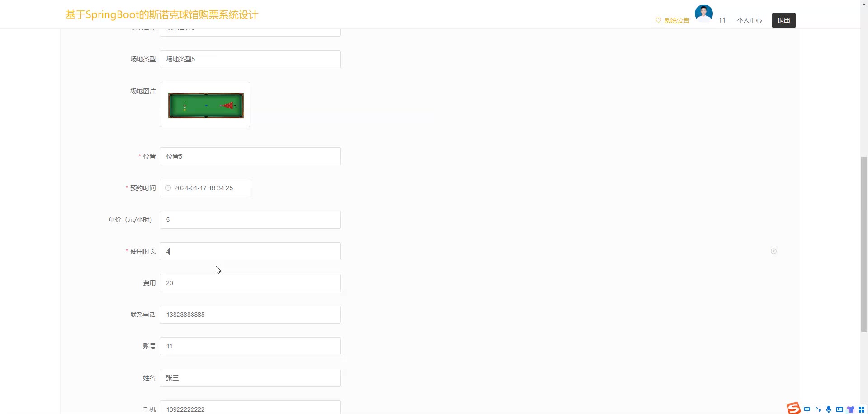Click the heart icon beside 系统公告
The image size is (868, 414).
pyautogui.click(x=658, y=20)
